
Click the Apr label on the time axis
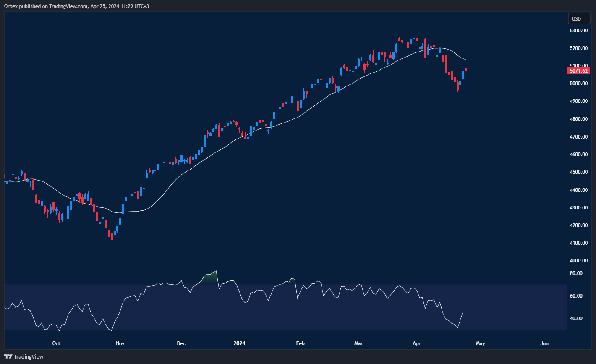pos(416,343)
